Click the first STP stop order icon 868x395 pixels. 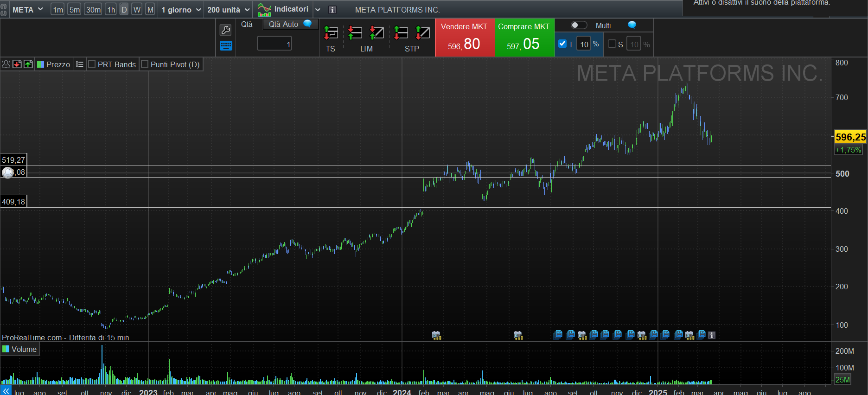click(401, 33)
